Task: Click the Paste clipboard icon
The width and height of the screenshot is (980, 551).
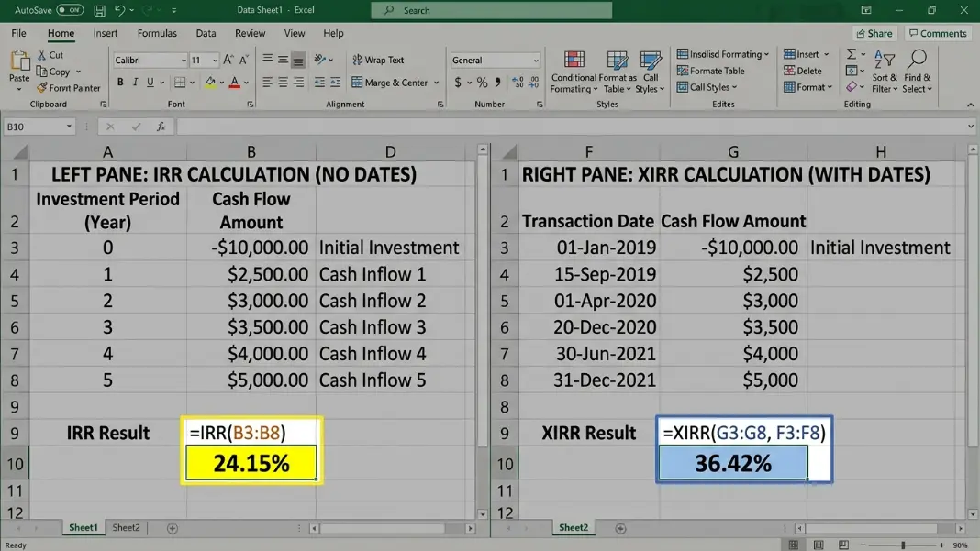Action: [x=19, y=61]
